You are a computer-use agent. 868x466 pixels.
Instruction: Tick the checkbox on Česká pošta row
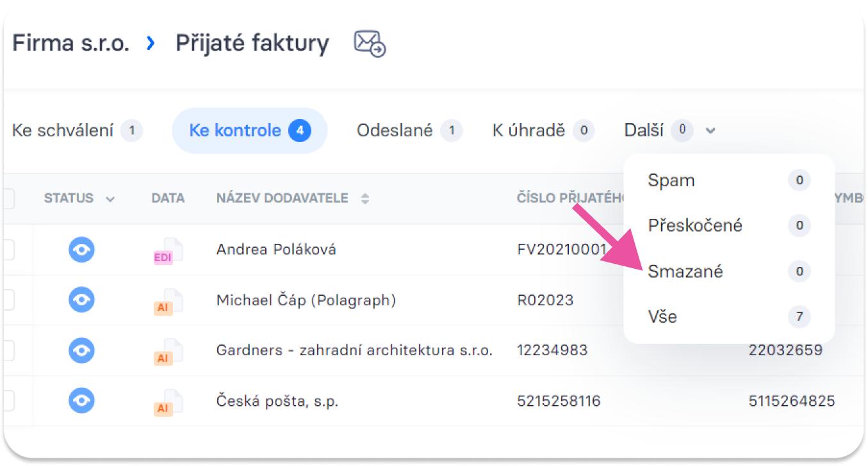(x=8, y=401)
